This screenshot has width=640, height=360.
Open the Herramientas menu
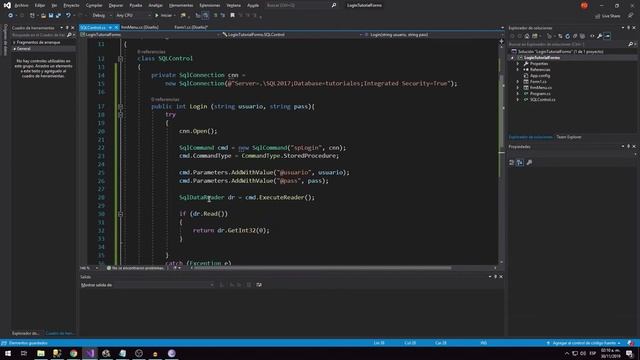181,5
